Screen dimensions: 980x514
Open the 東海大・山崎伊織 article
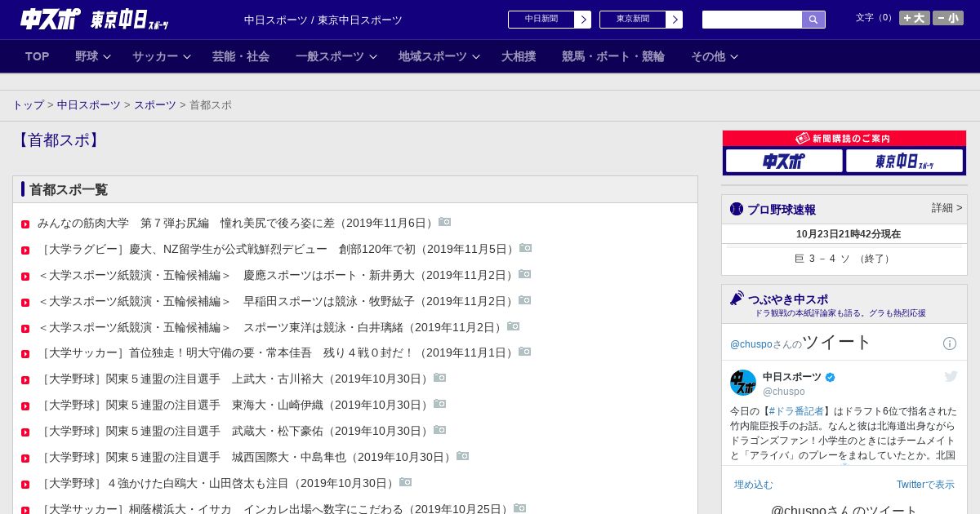point(234,405)
